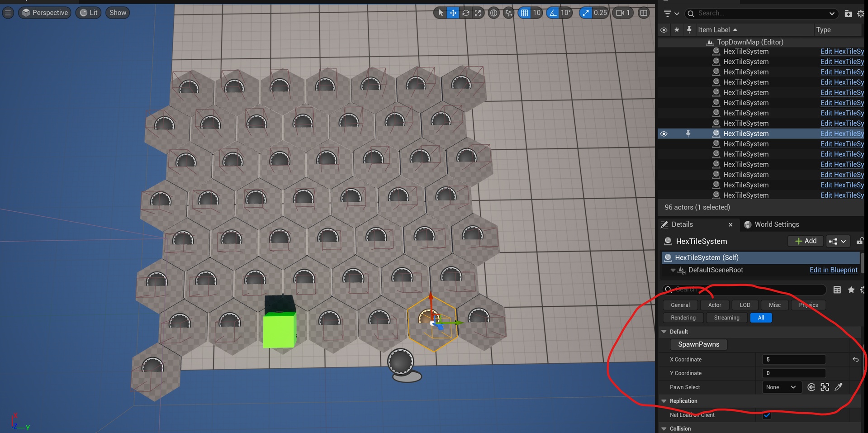Click the Y Coordinate input field
The height and width of the screenshot is (433, 868).
point(794,373)
